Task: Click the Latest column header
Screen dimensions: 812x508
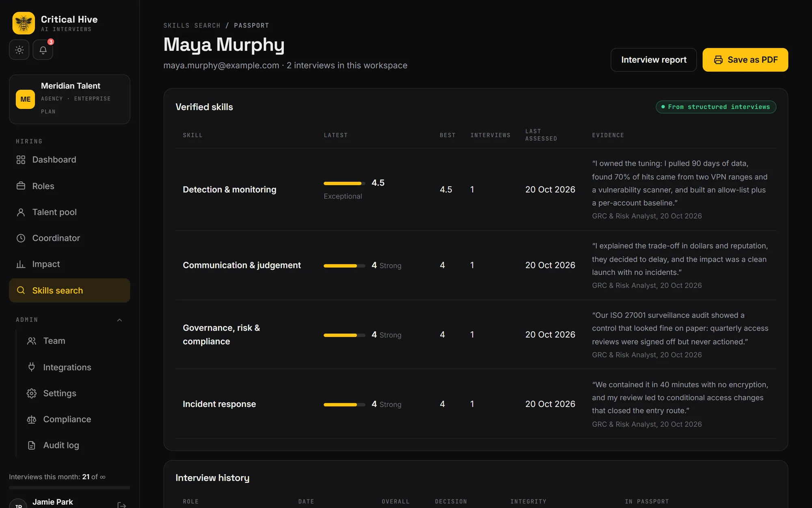Action: (335, 135)
